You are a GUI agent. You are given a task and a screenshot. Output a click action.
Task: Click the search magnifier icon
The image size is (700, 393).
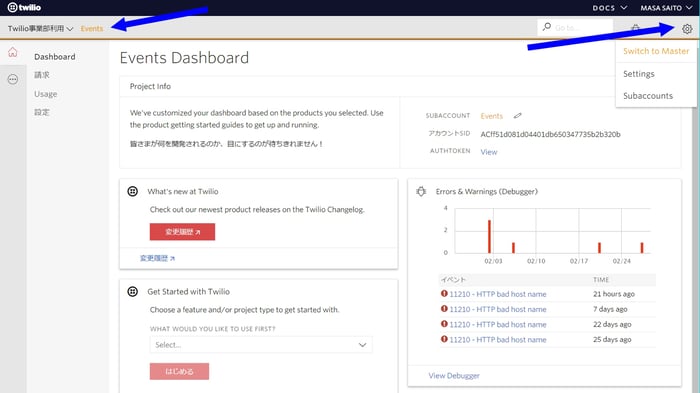tap(547, 27)
